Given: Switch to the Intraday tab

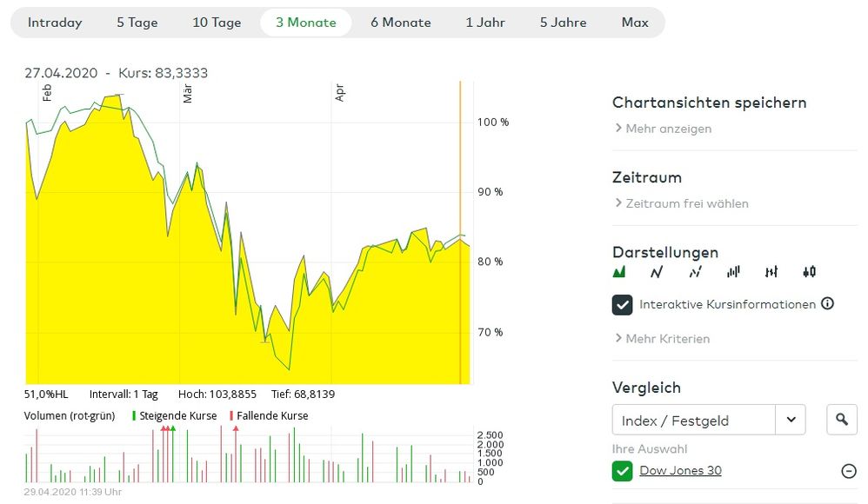Looking at the screenshot, I should 55,23.
